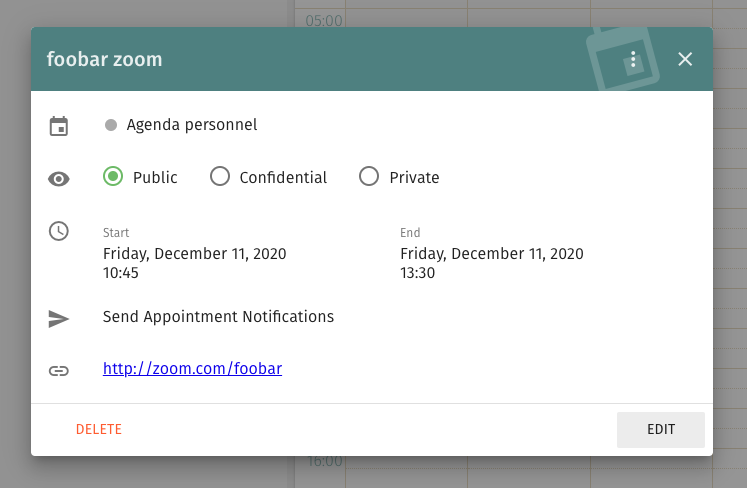Click Send Appointment Notifications
Screen dimensions: 747x488
coord(218,317)
